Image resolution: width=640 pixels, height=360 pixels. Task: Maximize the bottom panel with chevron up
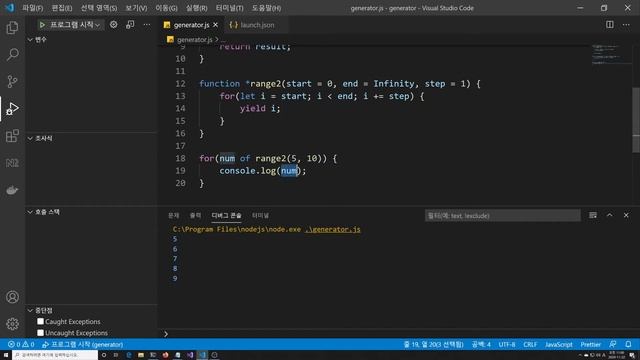609,215
